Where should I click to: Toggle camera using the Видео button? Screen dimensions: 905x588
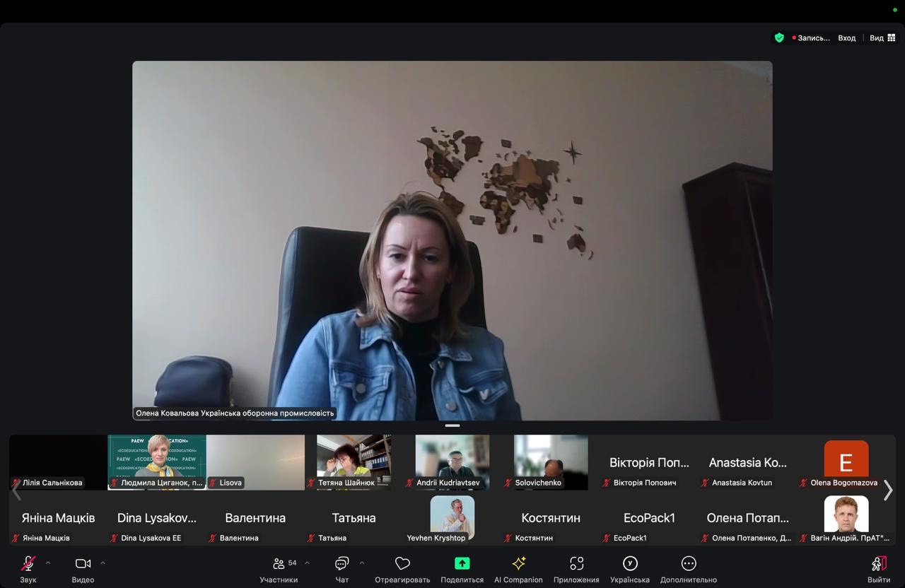[83, 564]
